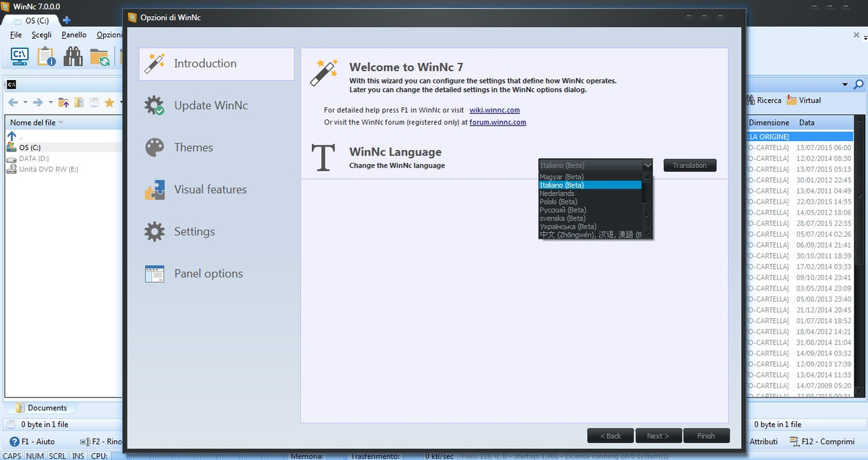This screenshot has height=460, width=868.
Task: Click the row dated 21/12/2014 20:45
Action: pos(799,310)
